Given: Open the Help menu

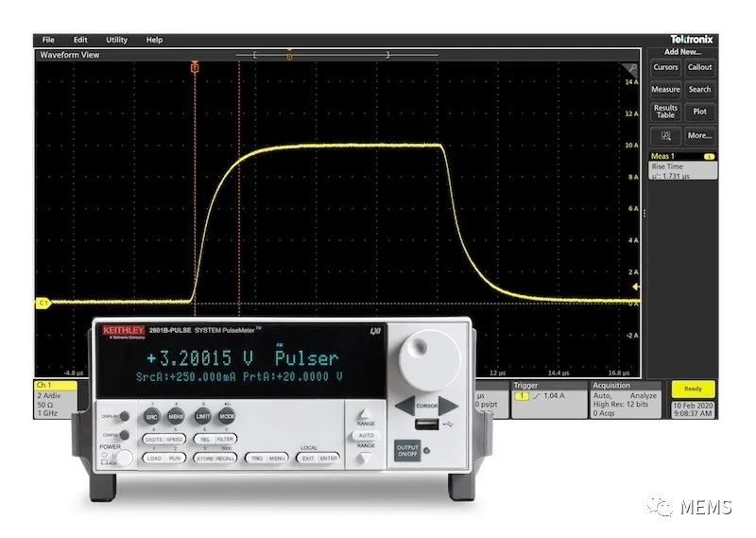Looking at the screenshot, I should 154,40.
